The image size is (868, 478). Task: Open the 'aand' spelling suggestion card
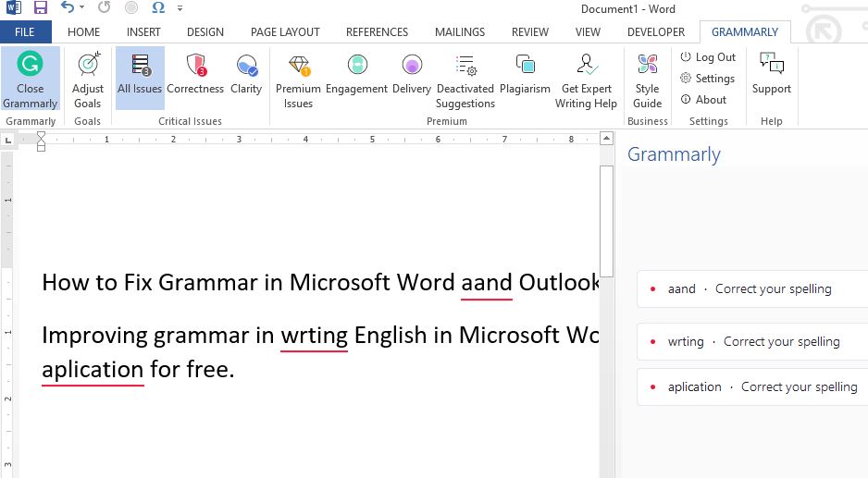752,288
